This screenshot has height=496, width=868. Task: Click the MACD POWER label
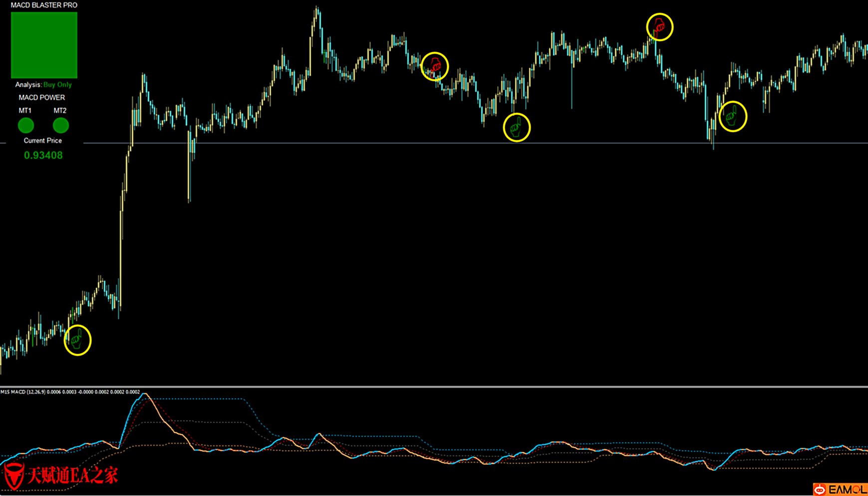click(x=42, y=97)
